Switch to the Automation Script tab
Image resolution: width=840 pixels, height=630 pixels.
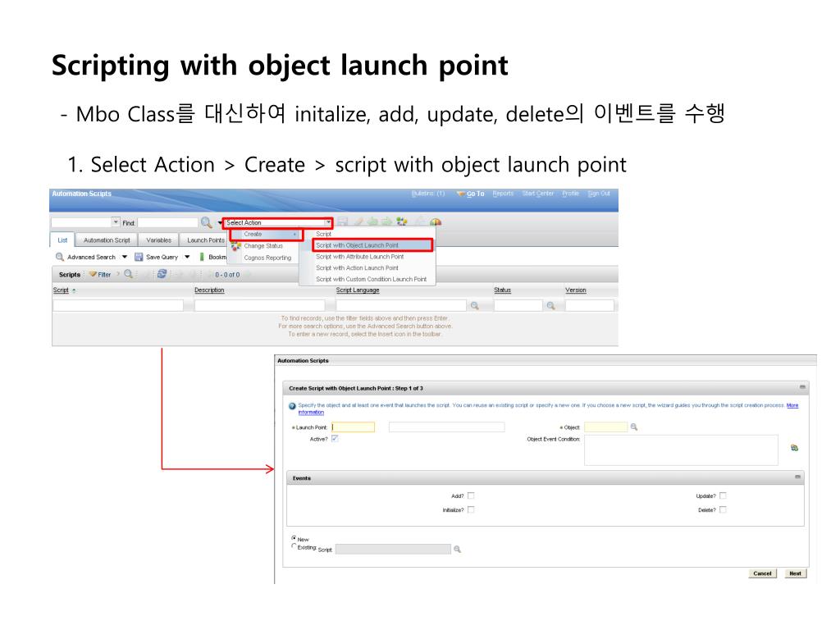point(107,240)
